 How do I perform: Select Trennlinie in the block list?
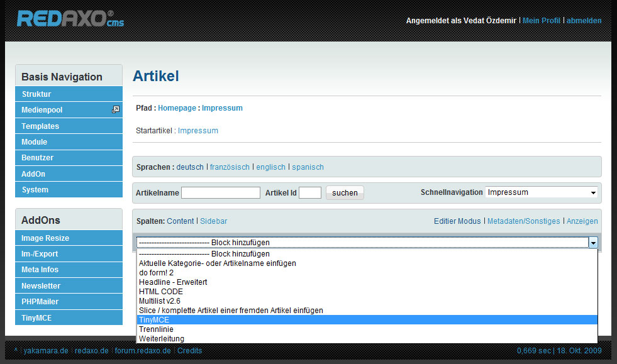point(156,329)
